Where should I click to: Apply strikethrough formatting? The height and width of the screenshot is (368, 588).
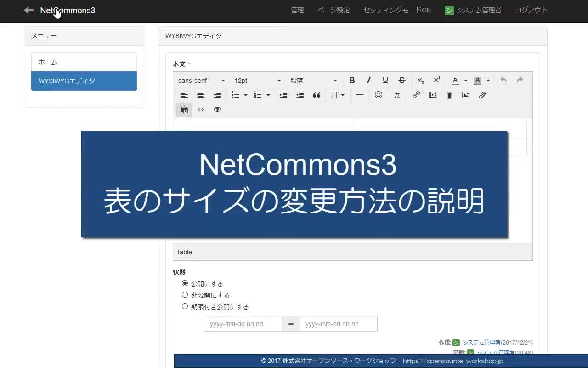pyautogui.click(x=401, y=80)
